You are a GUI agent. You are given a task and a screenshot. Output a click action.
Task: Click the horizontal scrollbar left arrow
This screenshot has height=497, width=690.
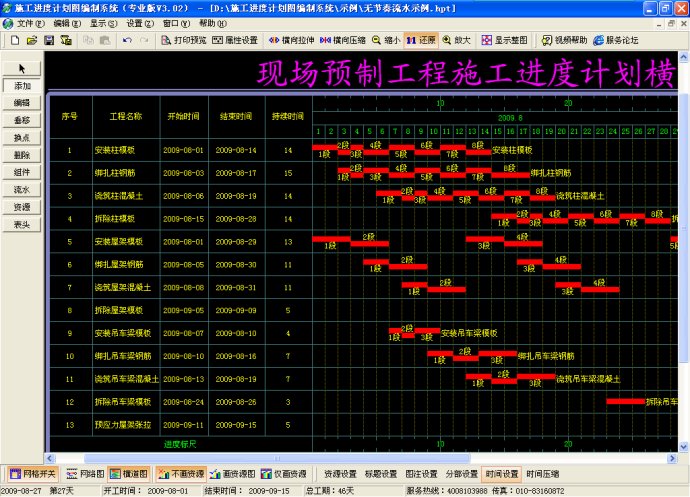tap(50, 458)
